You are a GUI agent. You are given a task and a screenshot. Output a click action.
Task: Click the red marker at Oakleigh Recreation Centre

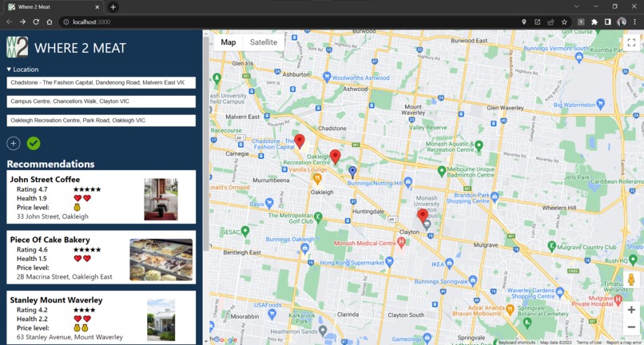(335, 157)
